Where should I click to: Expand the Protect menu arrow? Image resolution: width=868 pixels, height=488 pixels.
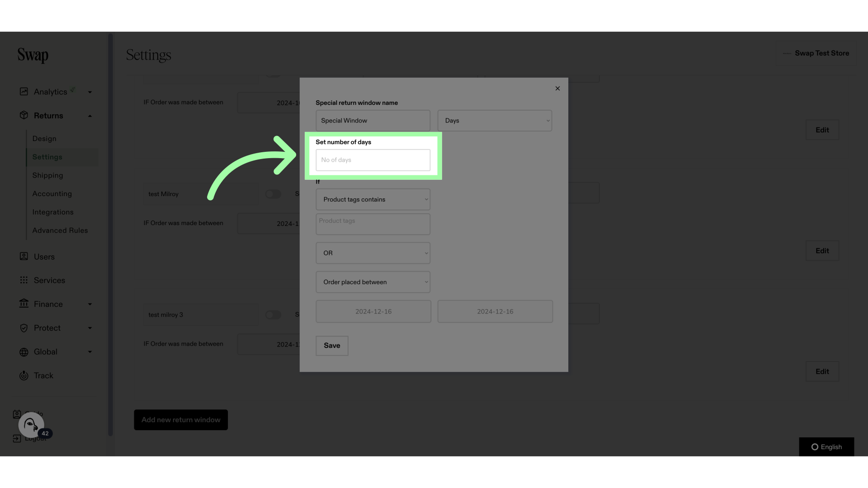(x=90, y=328)
